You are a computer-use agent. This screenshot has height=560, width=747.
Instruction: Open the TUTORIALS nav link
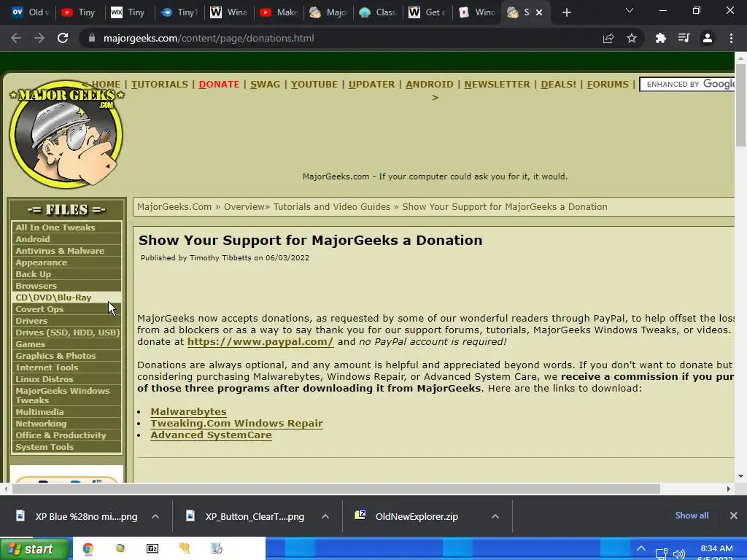[160, 85]
